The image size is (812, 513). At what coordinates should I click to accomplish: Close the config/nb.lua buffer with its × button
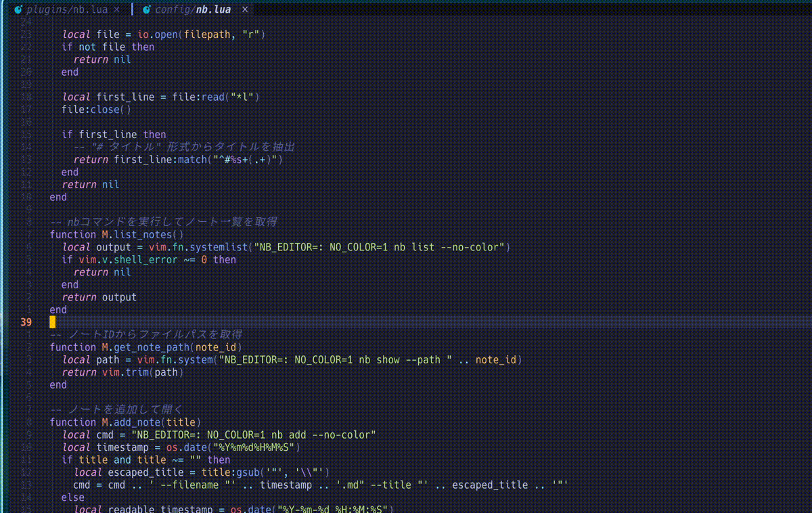pos(244,9)
